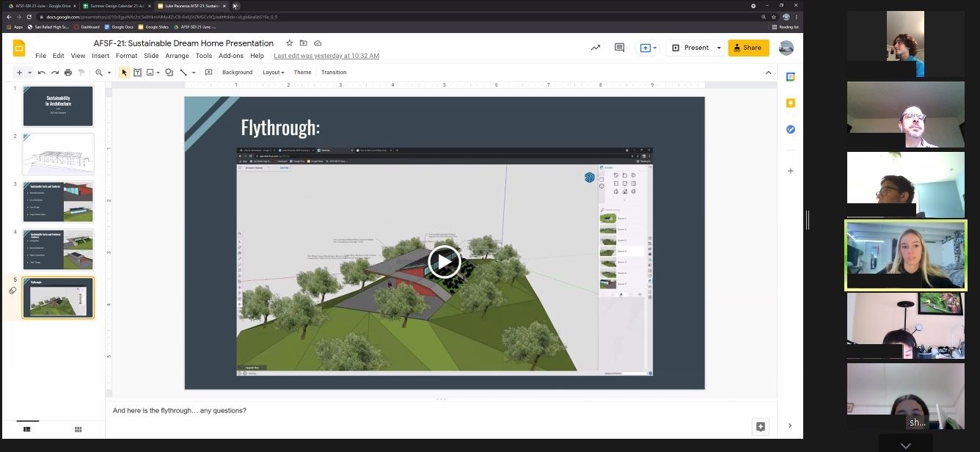The image size is (980, 452).
Task: Select the Line tool
Action: 183,73
